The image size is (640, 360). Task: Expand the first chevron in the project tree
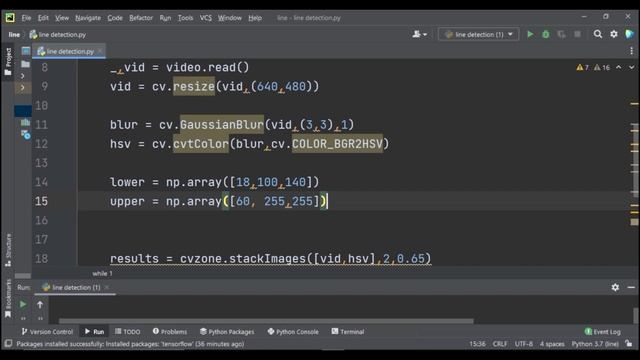22,76
